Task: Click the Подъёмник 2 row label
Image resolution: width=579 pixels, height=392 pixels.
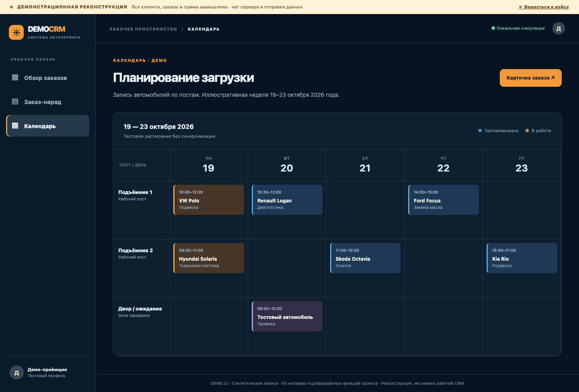Action: [136, 251]
